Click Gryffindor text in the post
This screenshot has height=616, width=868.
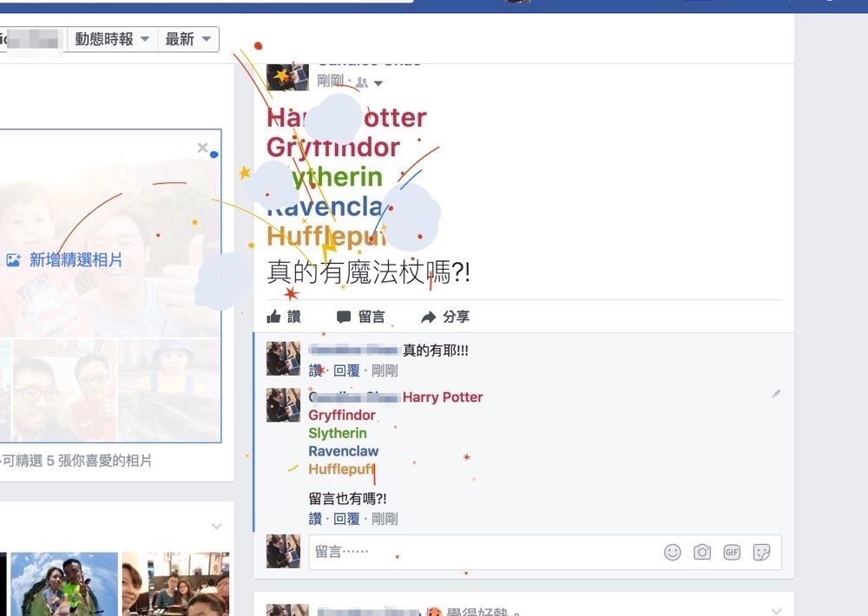tap(333, 147)
